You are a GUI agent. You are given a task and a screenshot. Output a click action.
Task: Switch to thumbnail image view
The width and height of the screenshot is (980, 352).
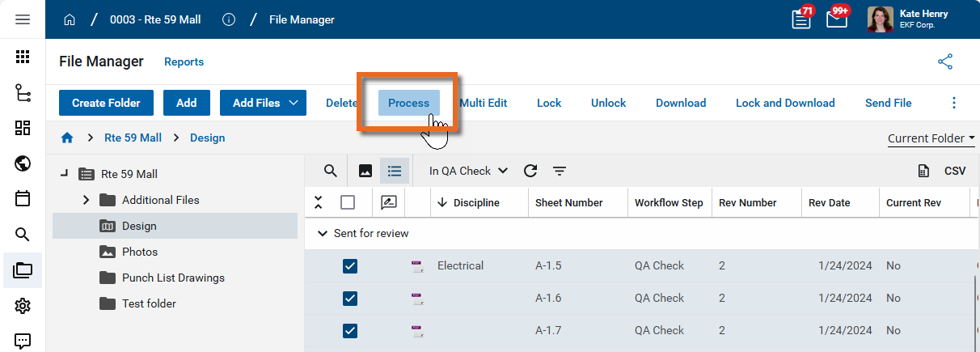365,171
